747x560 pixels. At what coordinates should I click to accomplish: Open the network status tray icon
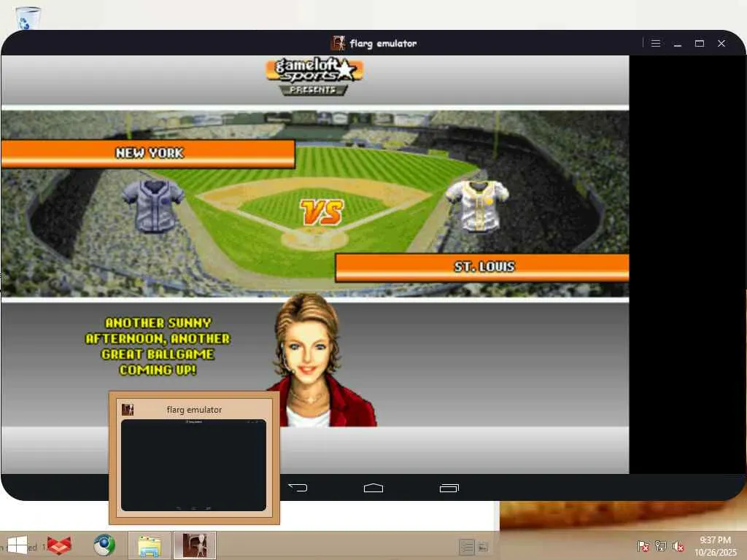[x=661, y=545]
